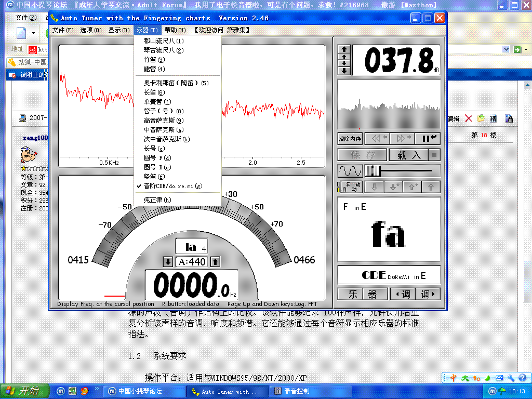Click the wrench icon in IME toolbar
The image size is (532, 399).
511,378
